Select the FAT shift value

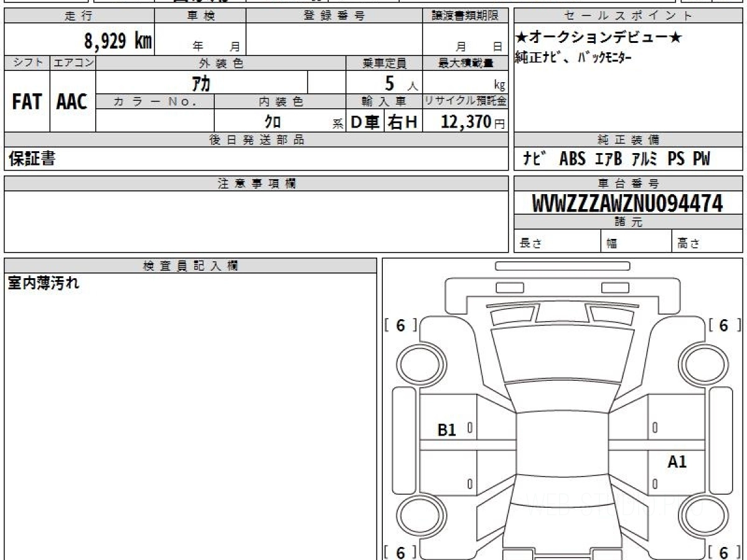click(x=27, y=102)
